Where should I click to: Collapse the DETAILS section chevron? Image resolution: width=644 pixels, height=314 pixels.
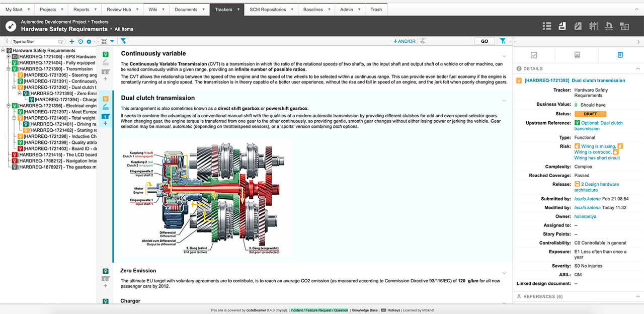click(638, 68)
